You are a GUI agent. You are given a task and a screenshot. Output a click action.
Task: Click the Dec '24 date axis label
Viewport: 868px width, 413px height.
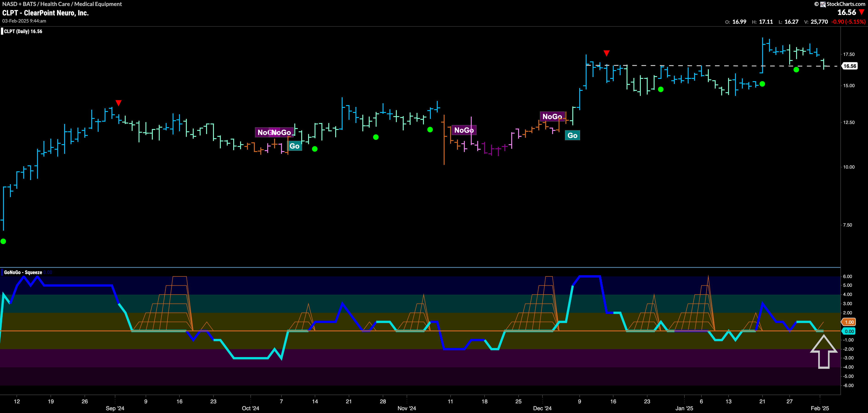click(x=542, y=408)
